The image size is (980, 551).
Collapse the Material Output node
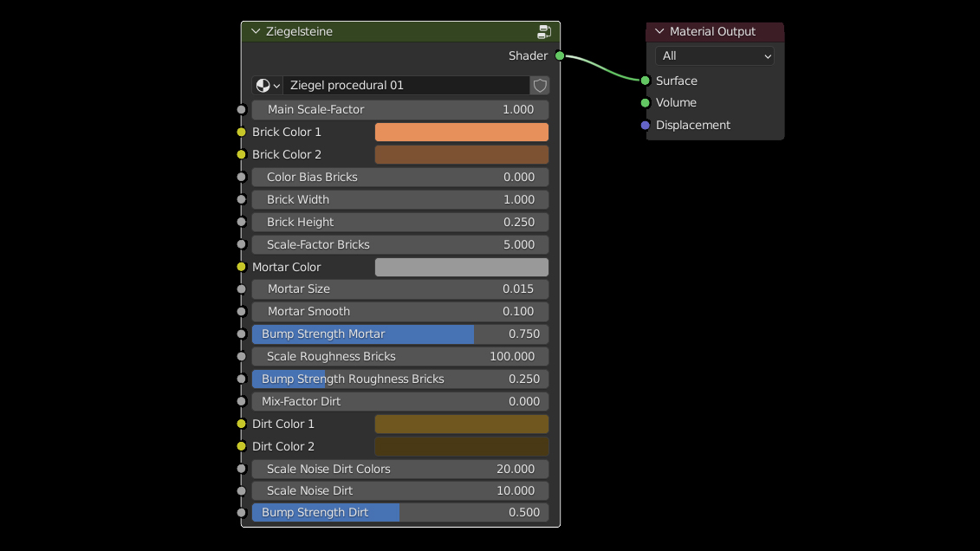[x=659, y=32]
